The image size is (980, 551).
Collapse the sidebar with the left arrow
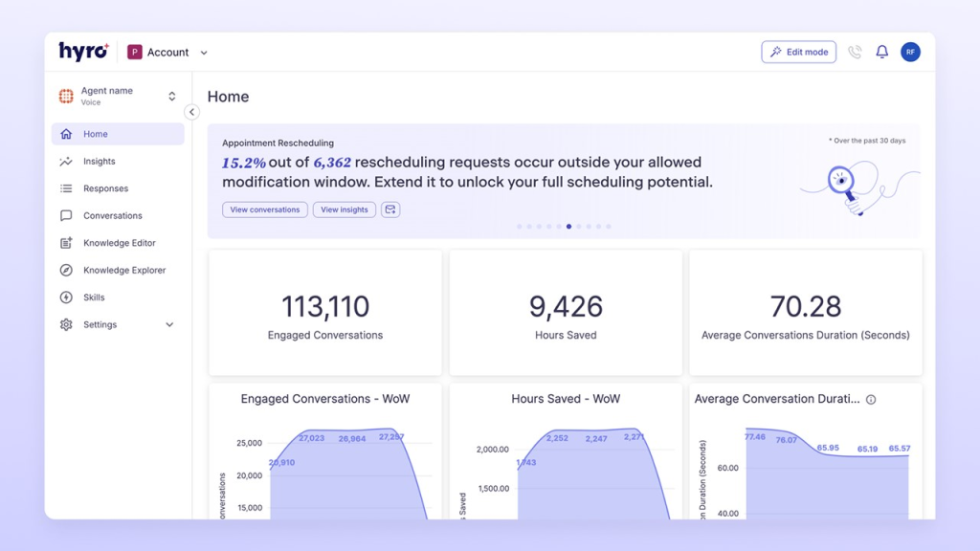click(x=192, y=112)
